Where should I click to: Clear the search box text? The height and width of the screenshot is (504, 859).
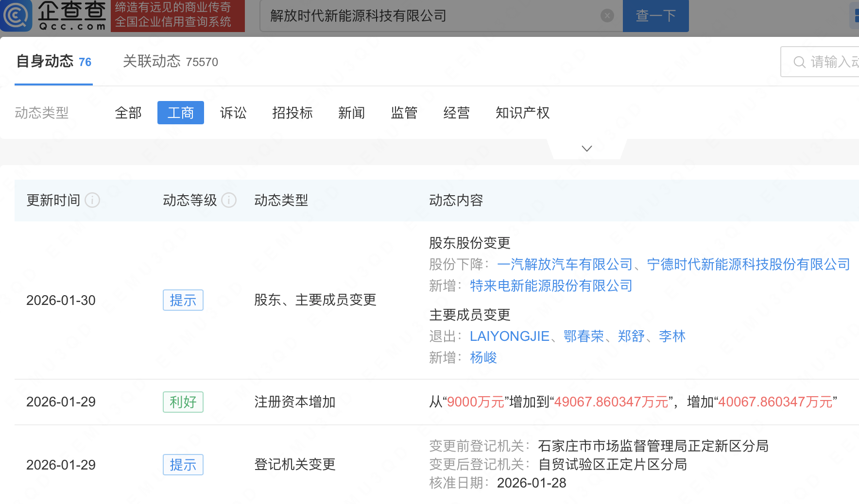pyautogui.click(x=607, y=16)
